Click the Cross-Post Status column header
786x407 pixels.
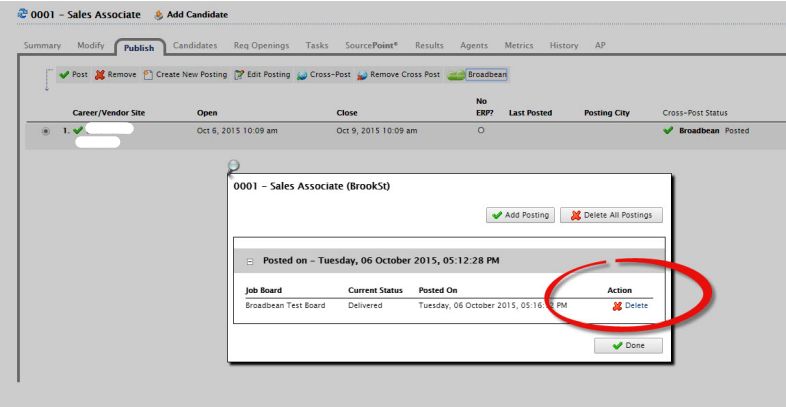[x=695, y=113]
